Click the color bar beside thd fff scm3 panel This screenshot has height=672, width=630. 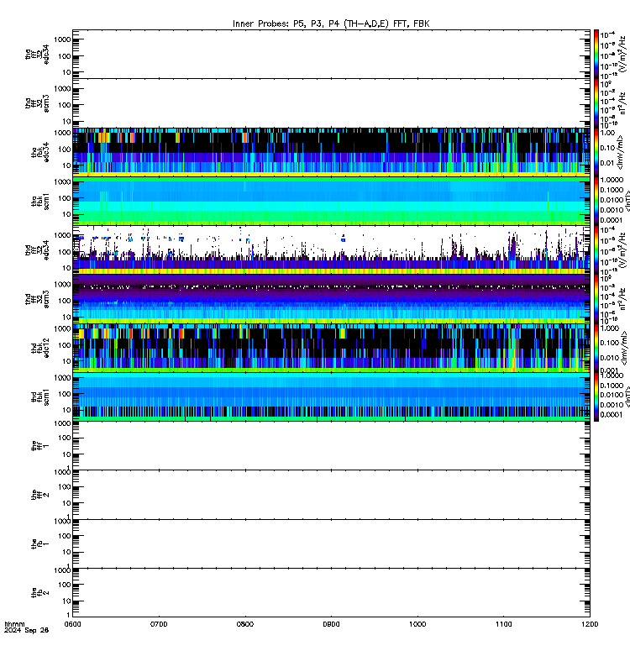coord(596,299)
